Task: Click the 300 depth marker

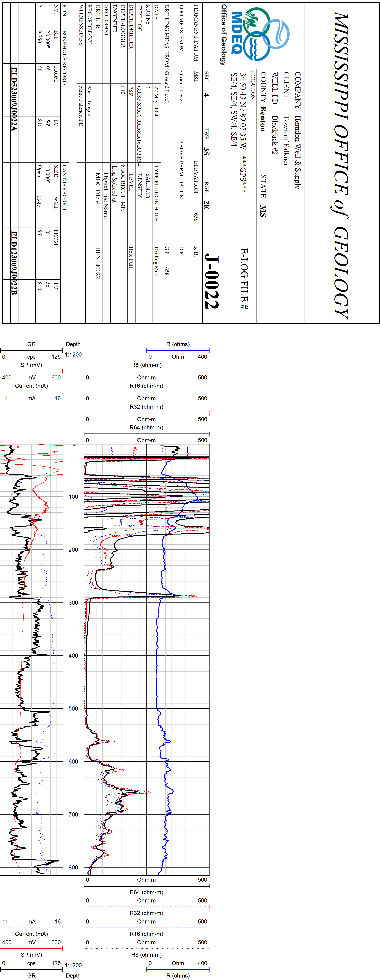Action: coord(73,603)
